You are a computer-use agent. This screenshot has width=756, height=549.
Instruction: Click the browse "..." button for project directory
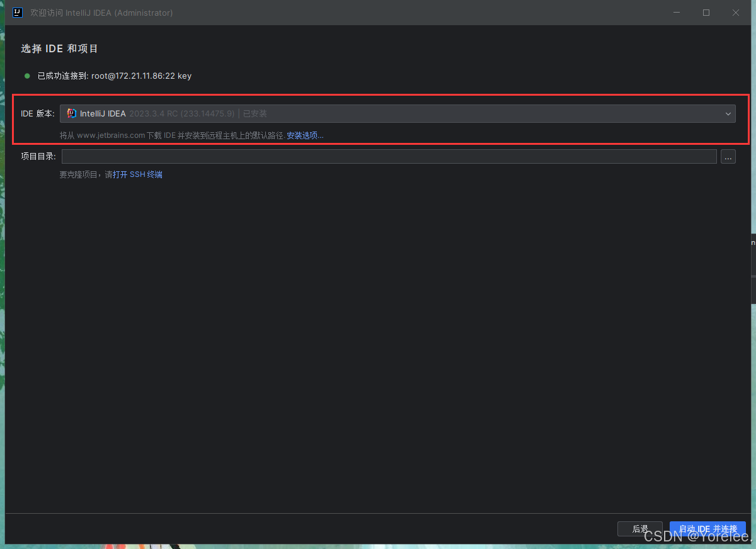[x=728, y=156]
